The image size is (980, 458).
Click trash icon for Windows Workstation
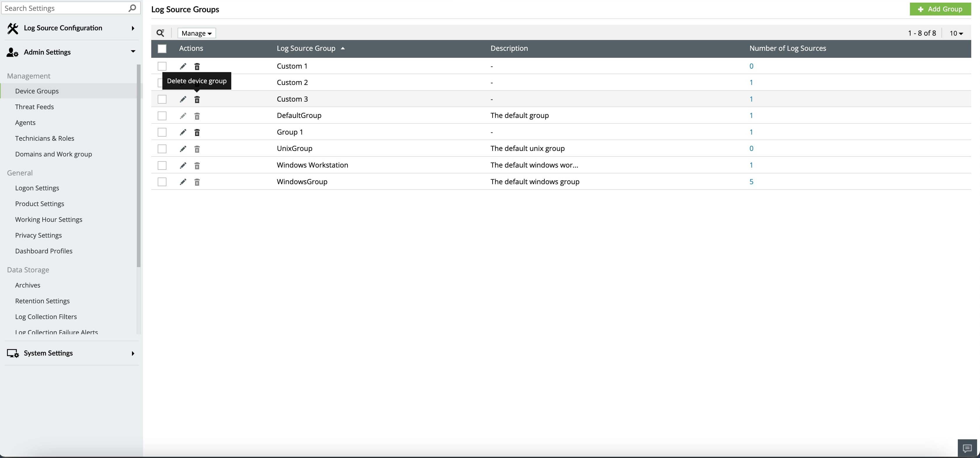(x=197, y=166)
